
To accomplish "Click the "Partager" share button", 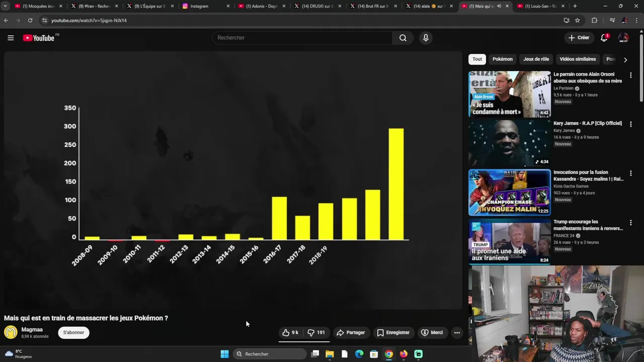I will tap(351, 332).
